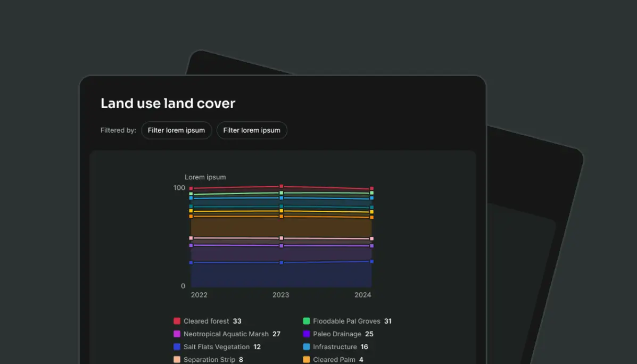Click the peach Separation Strip legend swatch
The image size is (637, 364).
click(177, 360)
